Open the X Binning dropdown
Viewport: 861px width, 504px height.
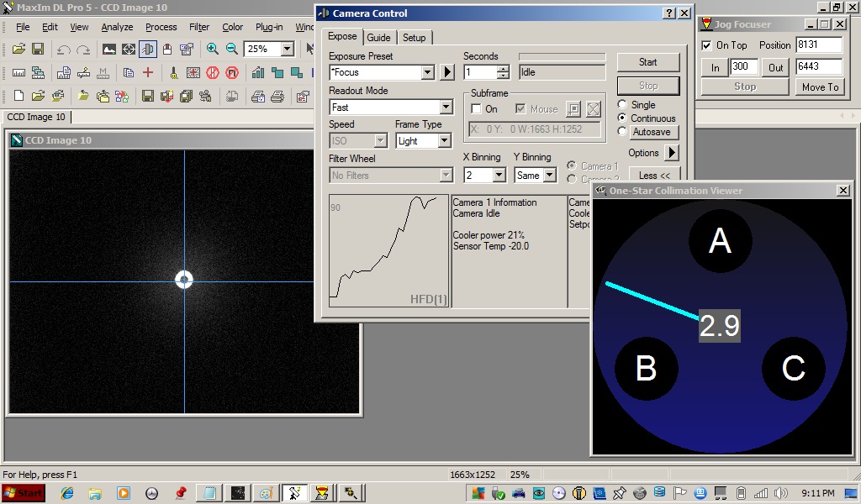(x=499, y=176)
